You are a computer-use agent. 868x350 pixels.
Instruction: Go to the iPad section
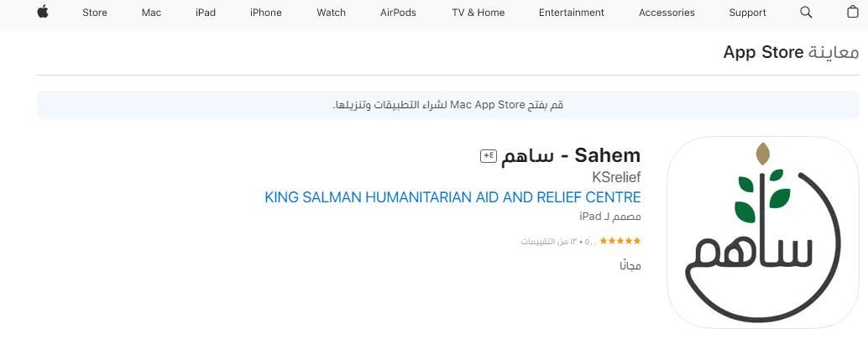[x=206, y=13]
